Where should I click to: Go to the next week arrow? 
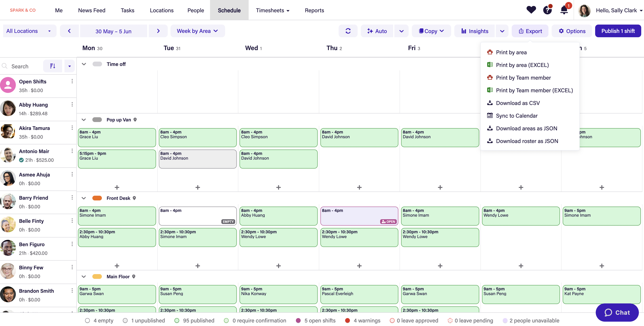158,31
